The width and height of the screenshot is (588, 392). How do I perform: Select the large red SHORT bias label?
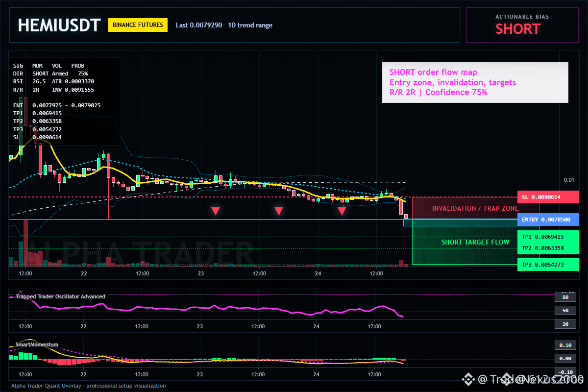point(518,29)
